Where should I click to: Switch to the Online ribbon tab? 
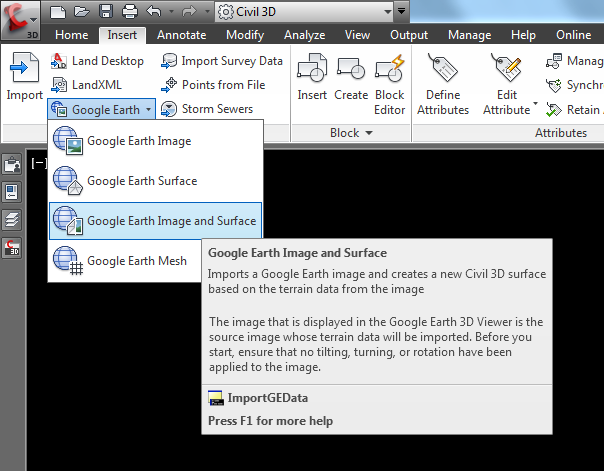(x=574, y=35)
